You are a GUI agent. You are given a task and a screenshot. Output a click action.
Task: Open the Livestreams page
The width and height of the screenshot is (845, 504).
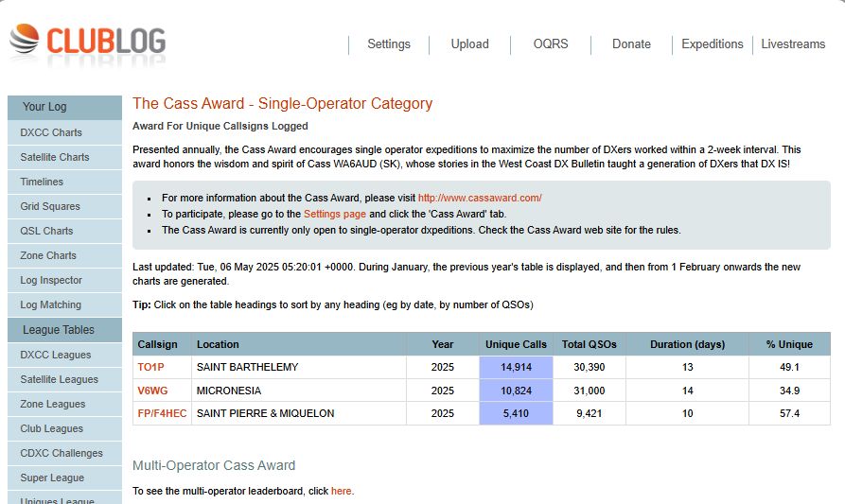793,44
